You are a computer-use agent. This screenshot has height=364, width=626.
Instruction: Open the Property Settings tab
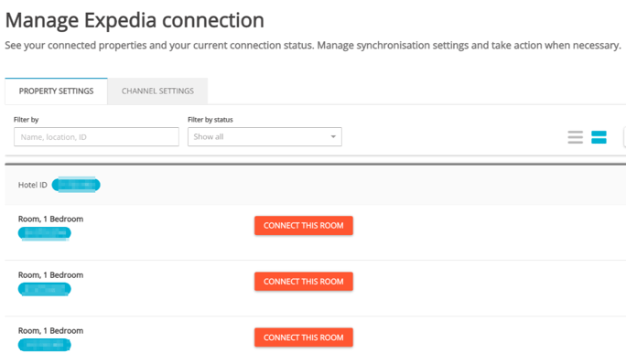point(57,91)
